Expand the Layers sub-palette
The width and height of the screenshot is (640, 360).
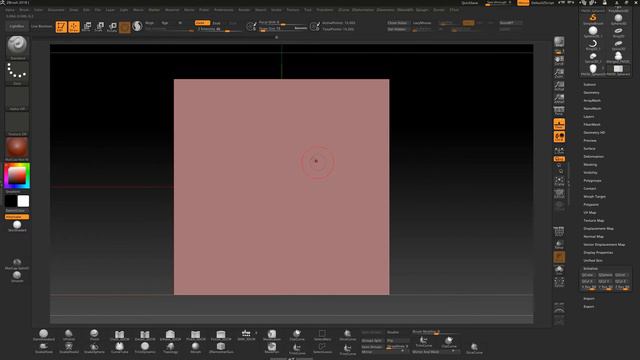(x=589, y=116)
